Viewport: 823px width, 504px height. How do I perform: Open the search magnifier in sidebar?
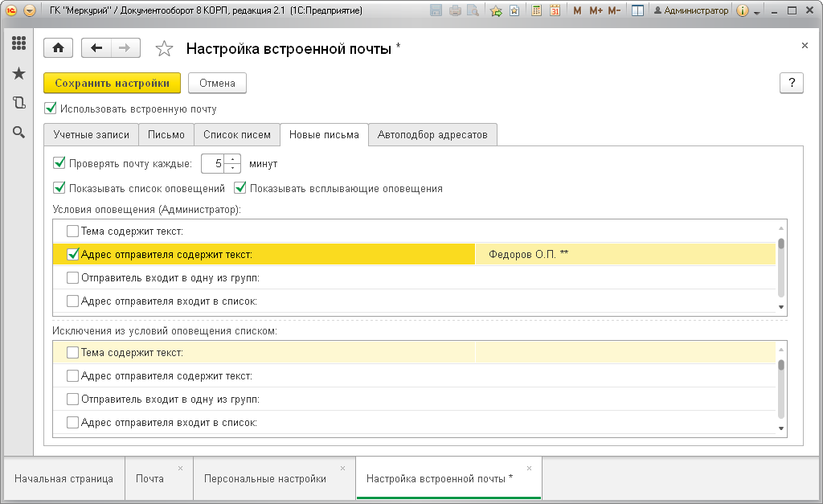tap(19, 133)
